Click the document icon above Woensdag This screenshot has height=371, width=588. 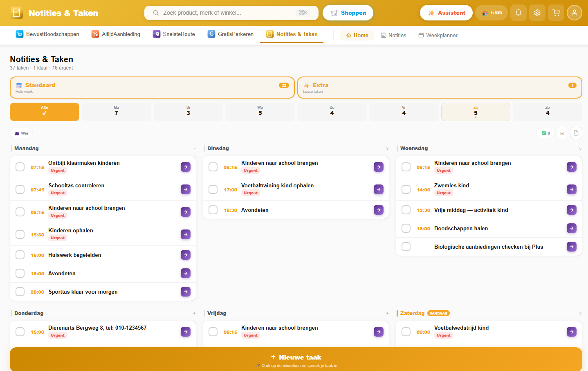(x=576, y=133)
